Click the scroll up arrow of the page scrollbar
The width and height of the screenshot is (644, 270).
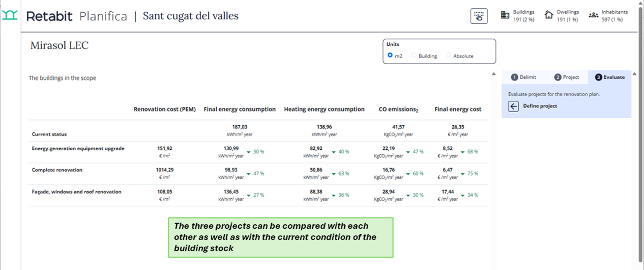pyautogui.click(x=640, y=3)
